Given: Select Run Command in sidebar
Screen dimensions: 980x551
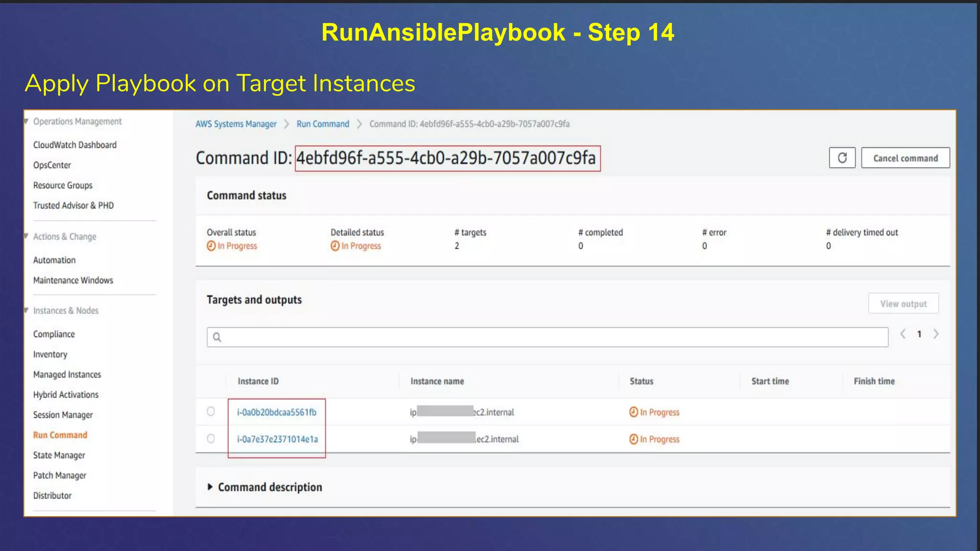Looking at the screenshot, I should tap(60, 435).
